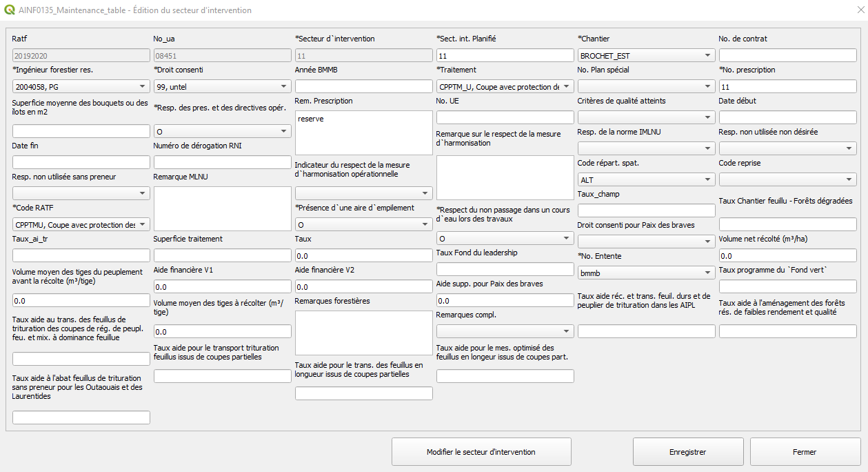Click the No. UE input box
Viewport: 868px width, 472px height.
coord(505,117)
